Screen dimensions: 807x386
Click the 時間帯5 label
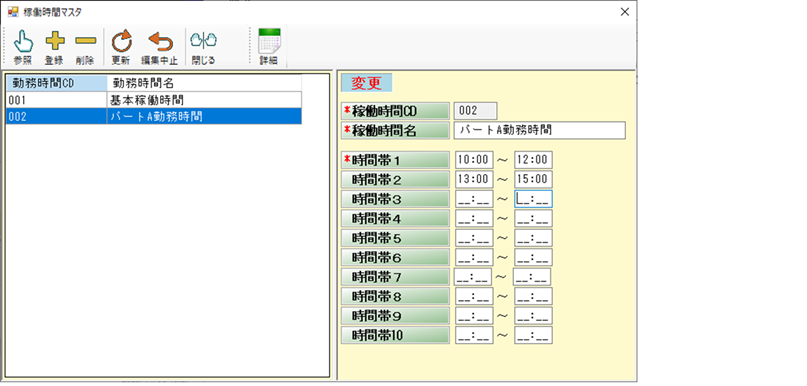click(x=395, y=238)
